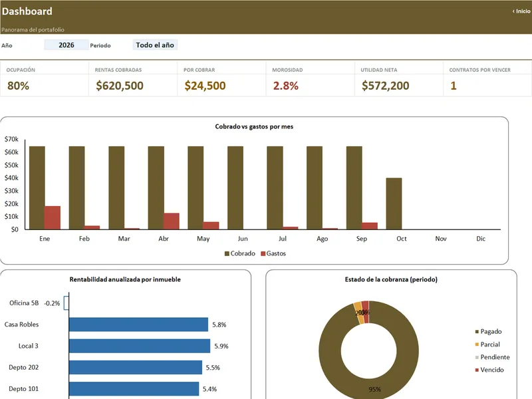Click 'Panorama del portafolio' subtitle
Screen dimensions: 532x399
(x=33, y=29)
